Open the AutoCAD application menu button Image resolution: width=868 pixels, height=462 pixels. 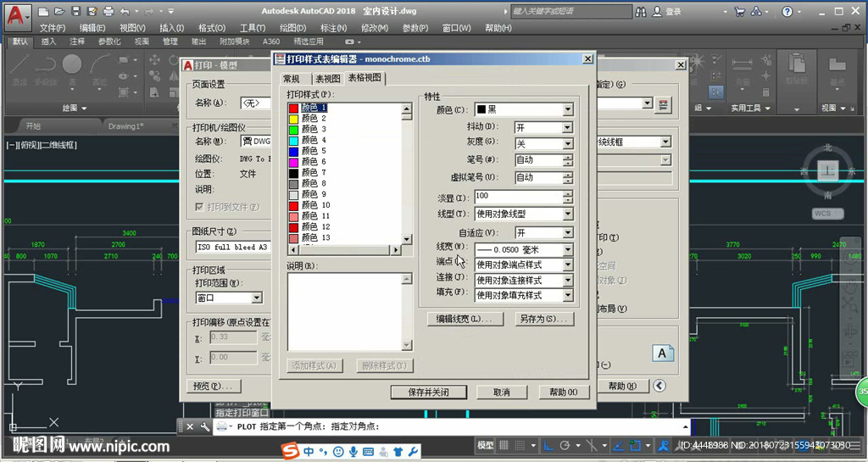click(18, 17)
